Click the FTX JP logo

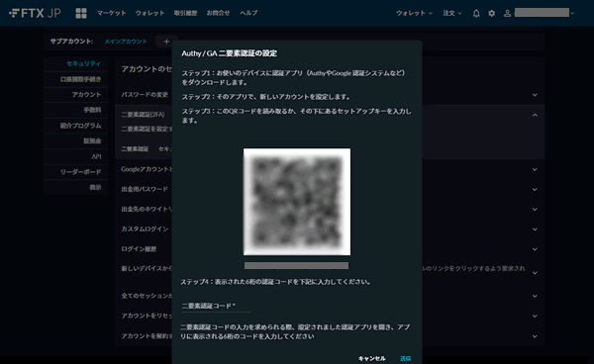pyautogui.click(x=35, y=13)
